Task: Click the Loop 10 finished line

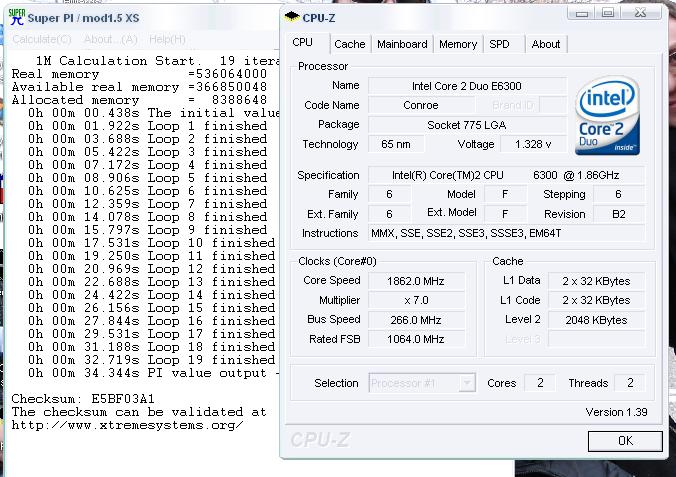Action: click(152, 243)
